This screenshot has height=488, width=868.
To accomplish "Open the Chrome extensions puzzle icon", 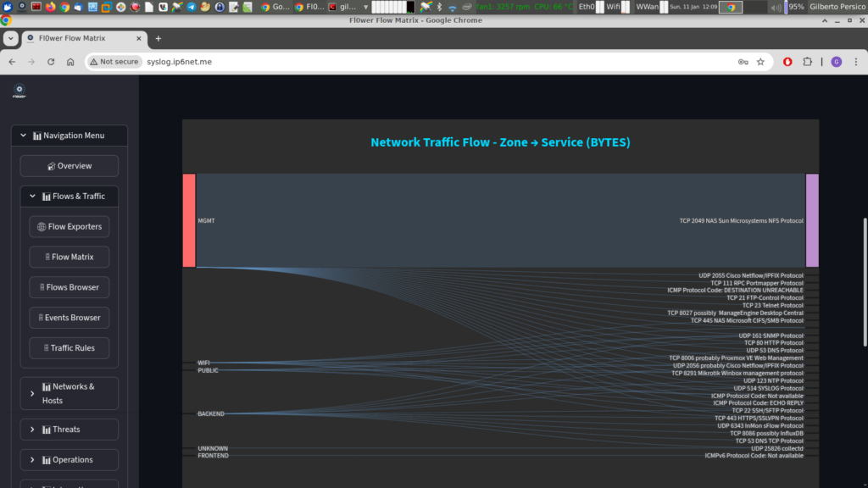I will click(x=808, y=62).
